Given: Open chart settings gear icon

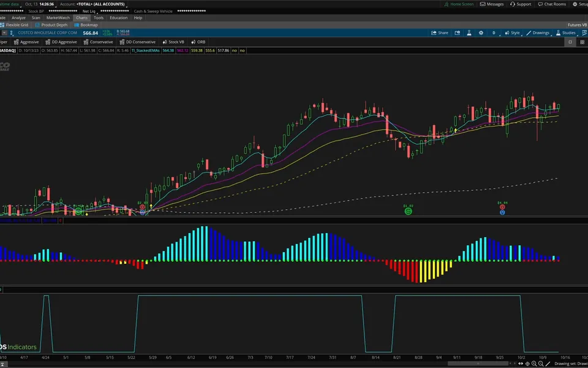Looking at the screenshot, I should point(481,33).
